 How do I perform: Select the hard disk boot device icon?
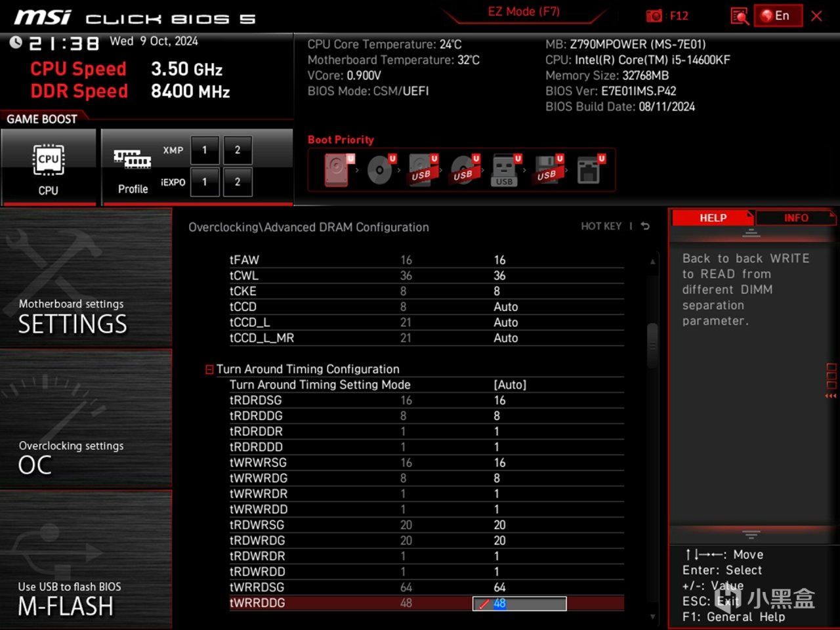pos(337,170)
